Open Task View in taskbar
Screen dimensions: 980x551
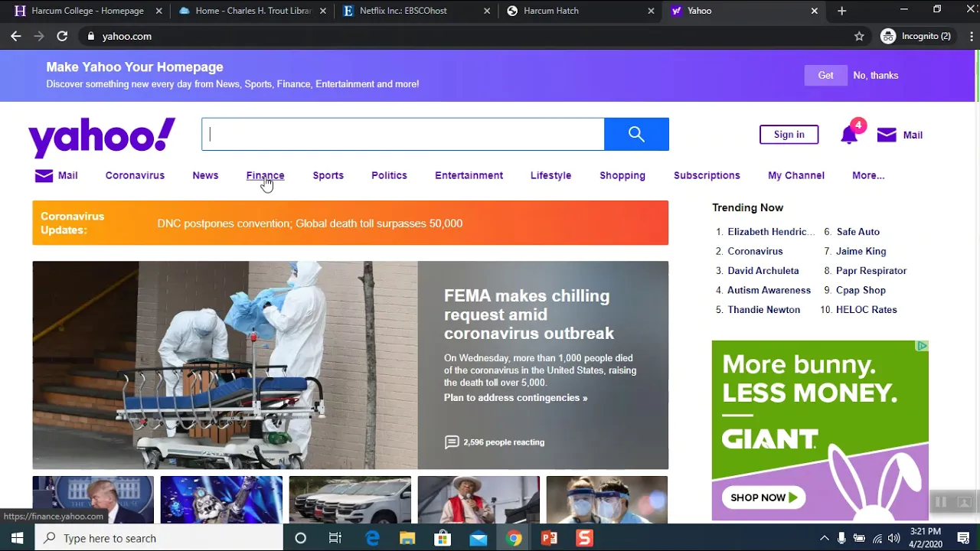pos(335,538)
